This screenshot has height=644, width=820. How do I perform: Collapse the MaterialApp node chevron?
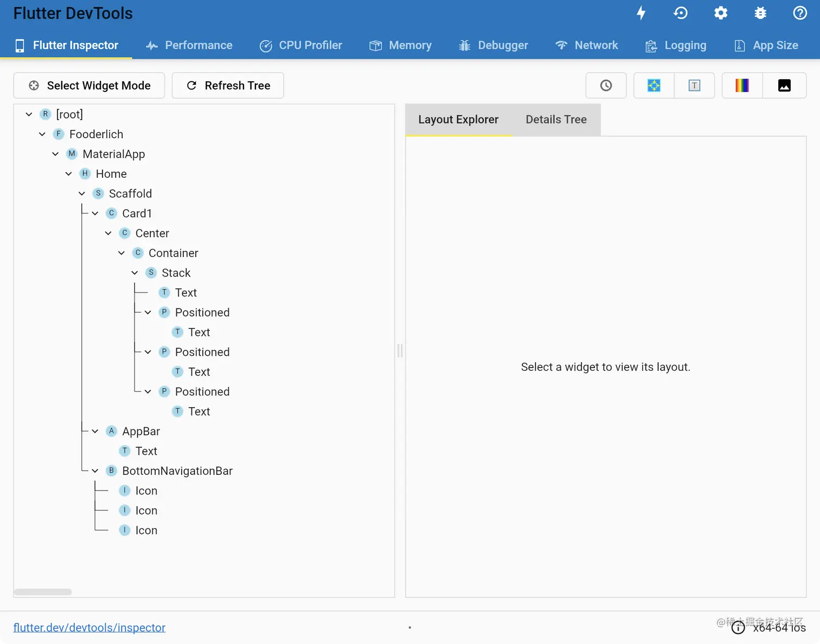click(x=55, y=154)
